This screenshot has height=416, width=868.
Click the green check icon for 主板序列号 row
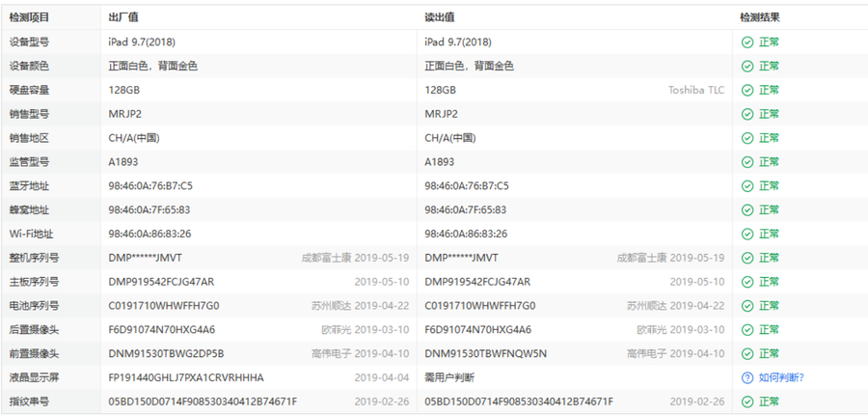tap(747, 282)
